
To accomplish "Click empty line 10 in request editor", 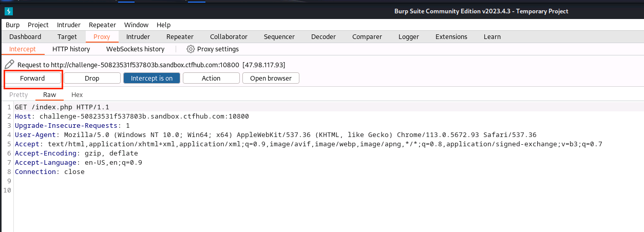I will click(x=329, y=190).
